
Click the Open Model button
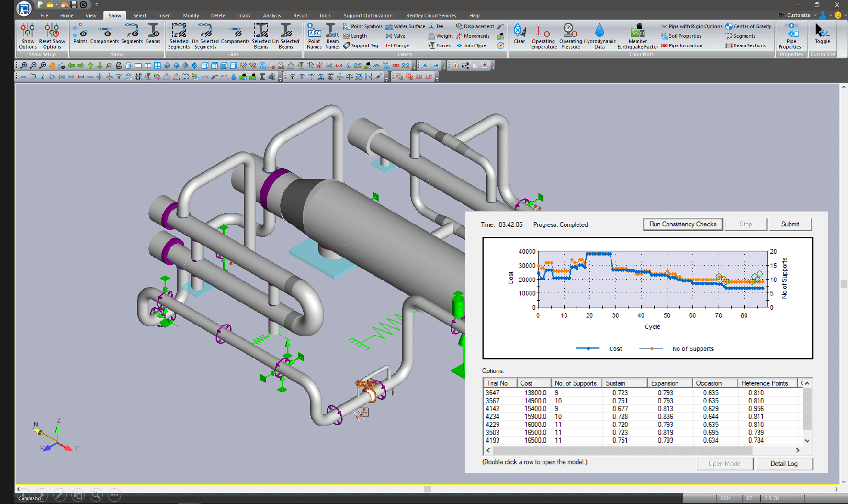pos(724,463)
